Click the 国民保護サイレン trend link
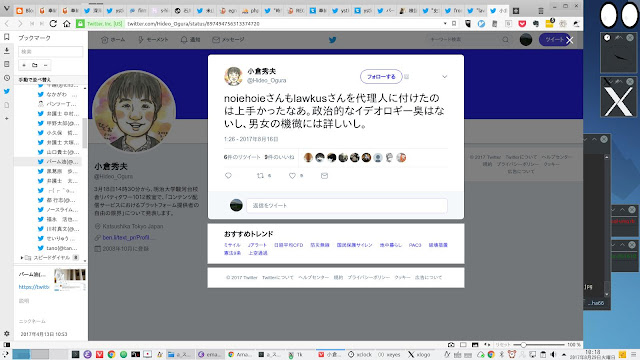640x360 pixels. (x=354, y=245)
